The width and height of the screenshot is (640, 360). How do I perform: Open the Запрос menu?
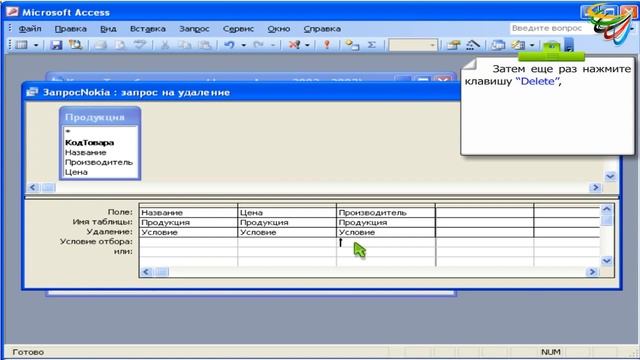pyautogui.click(x=194, y=29)
